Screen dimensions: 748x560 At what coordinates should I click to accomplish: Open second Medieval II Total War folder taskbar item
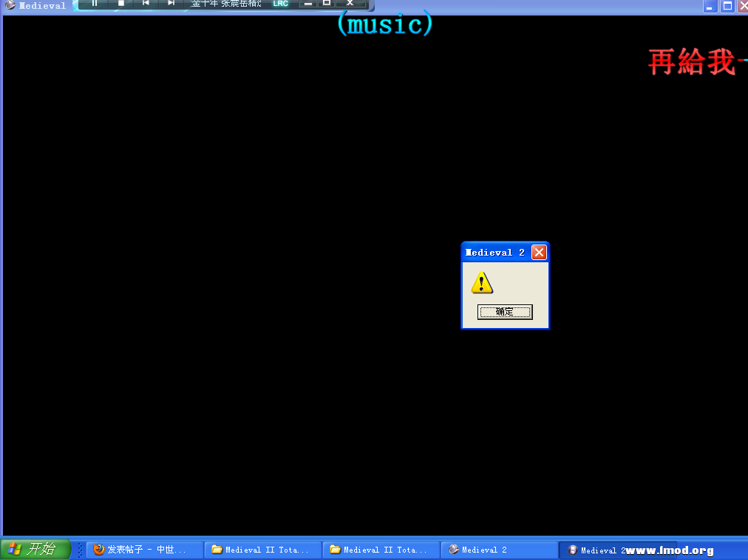[381, 550]
